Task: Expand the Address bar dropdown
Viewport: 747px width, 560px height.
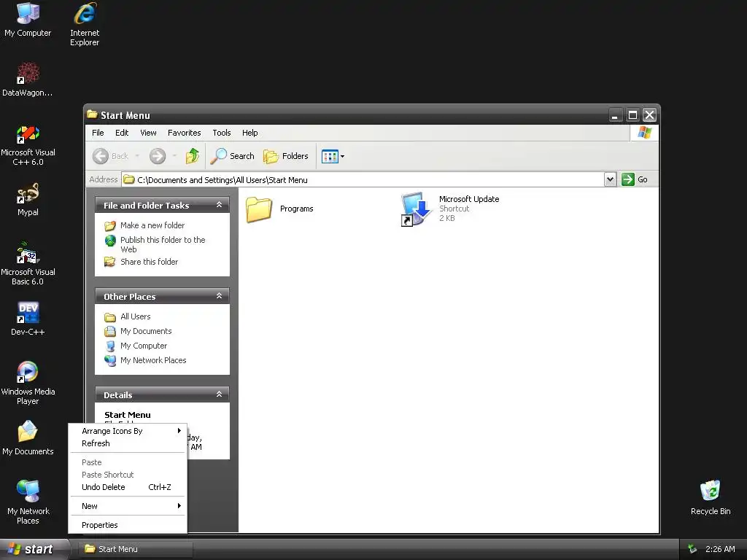Action: point(610,179)
